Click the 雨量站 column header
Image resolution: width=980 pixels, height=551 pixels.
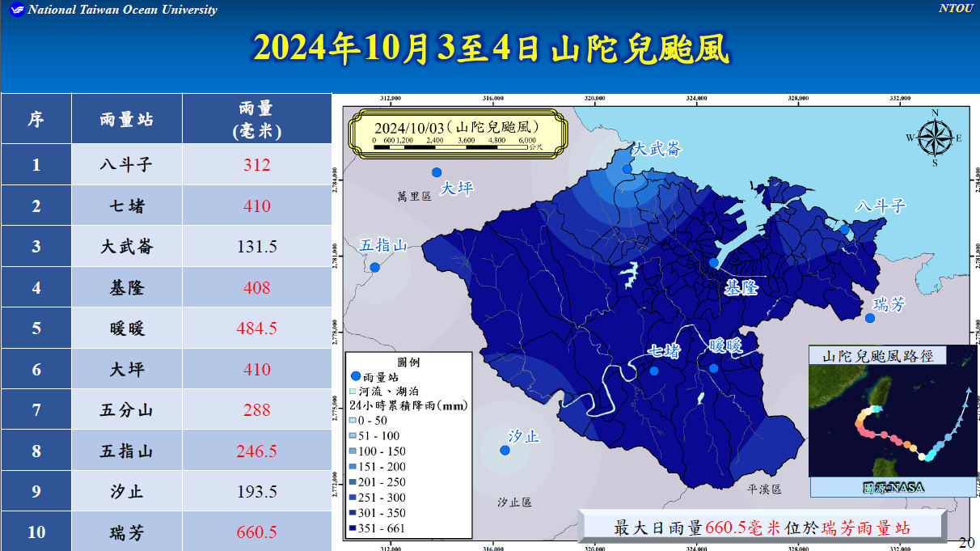pyautogui.click(x=127, y=119)
